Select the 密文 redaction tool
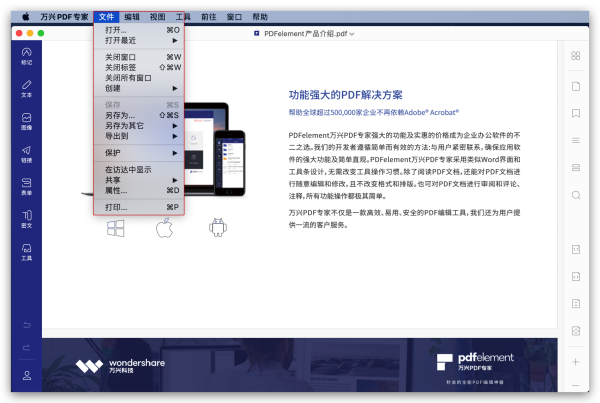The width and height of the screenshot is (600, 403). [x=26, y=219]
